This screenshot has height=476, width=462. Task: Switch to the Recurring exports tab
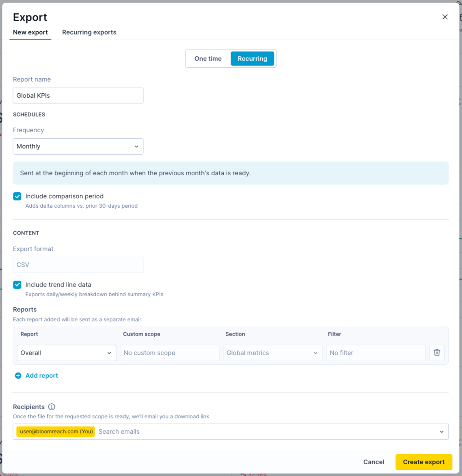[89, 32]
